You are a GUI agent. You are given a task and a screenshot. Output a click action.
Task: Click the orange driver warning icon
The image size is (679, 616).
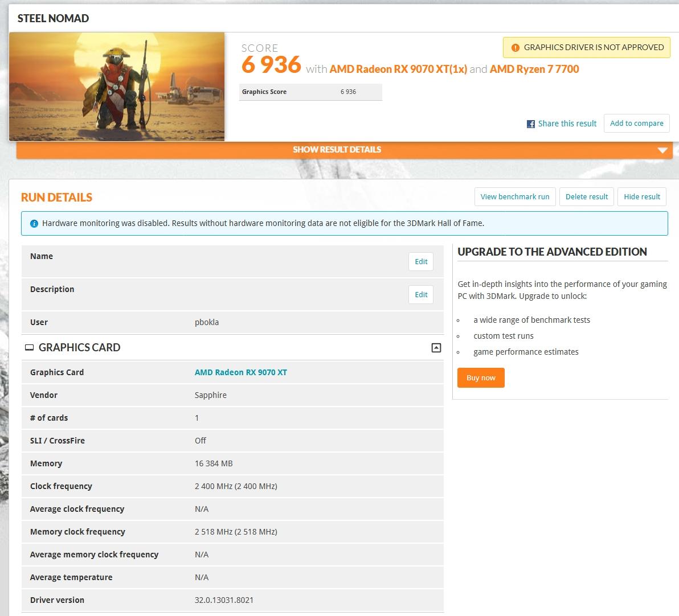pyautogui.click(x=515, y=48)
